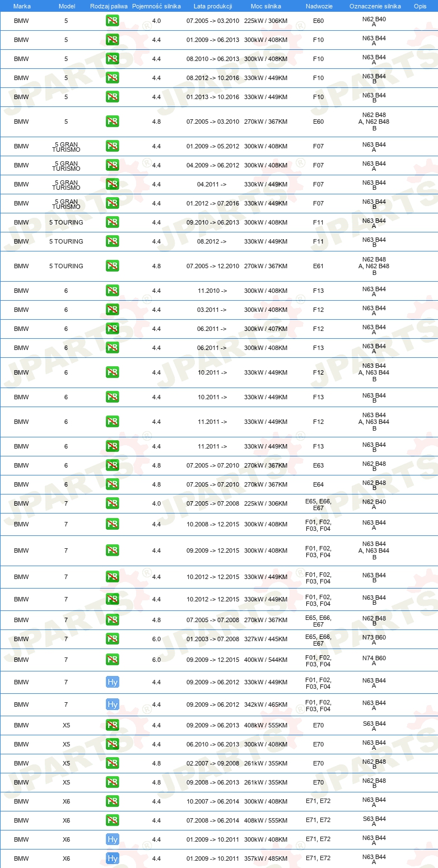Click date range 10.2007 -> 06.2014
438x868 pixels.
[x=213, y=801]
